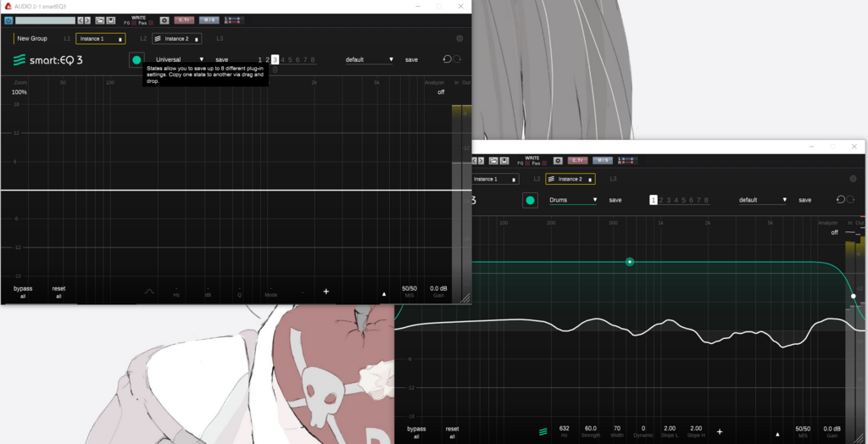
Task: Click the white high-cut filter handle on the back window curve
Action: [x=853, y=297]
